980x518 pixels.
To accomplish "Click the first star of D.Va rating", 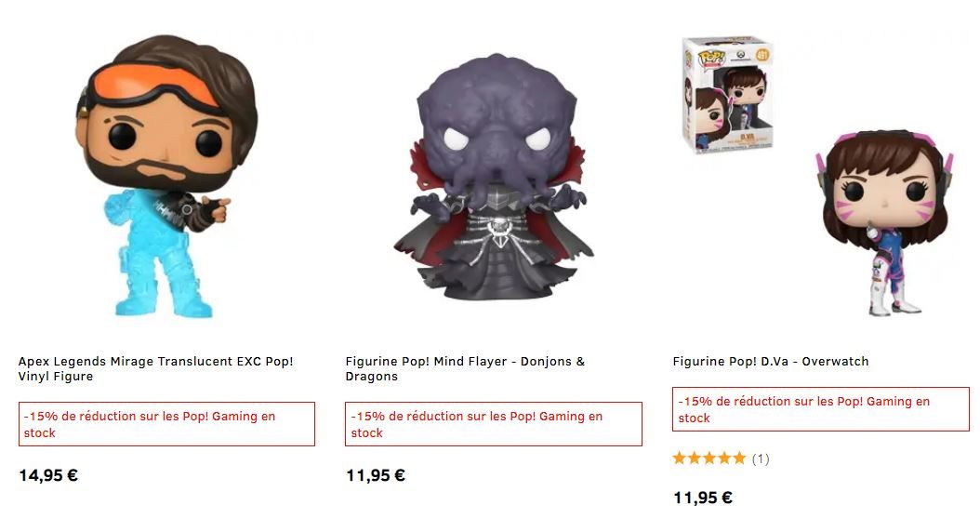I will [x=680, y=458].
